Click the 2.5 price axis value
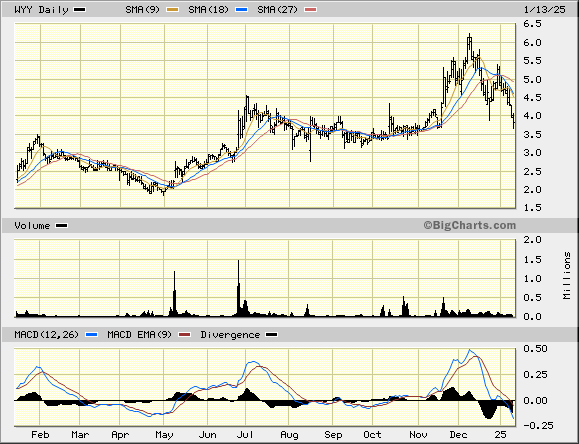The width and height of the screenshot is (579, 444). (x=532, y=171)
